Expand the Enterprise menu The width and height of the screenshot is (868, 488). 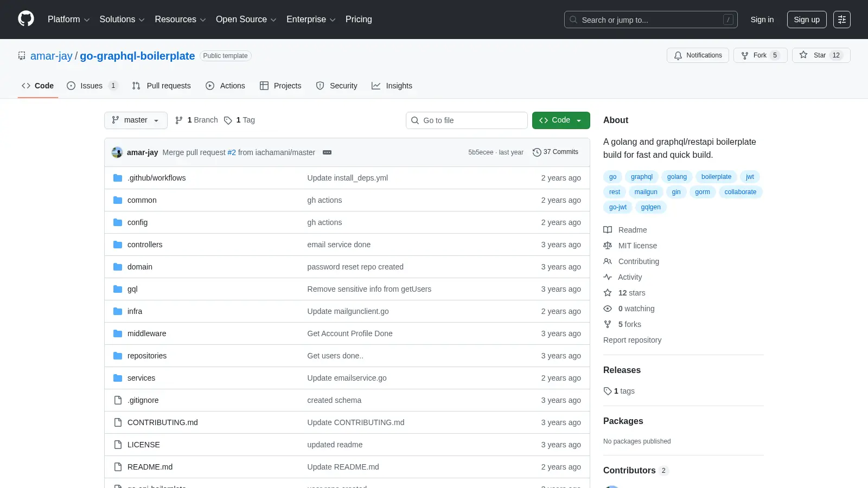point(311,20)
